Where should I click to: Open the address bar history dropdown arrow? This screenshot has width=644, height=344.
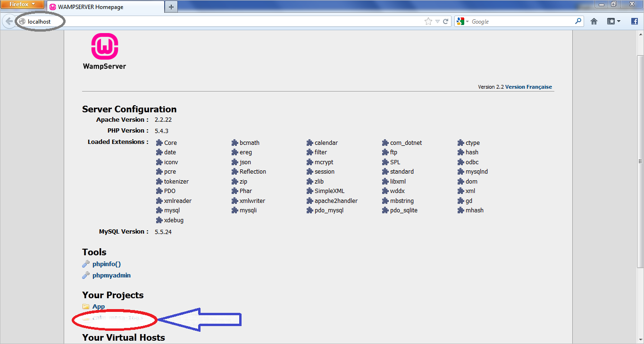click(437, 21)
